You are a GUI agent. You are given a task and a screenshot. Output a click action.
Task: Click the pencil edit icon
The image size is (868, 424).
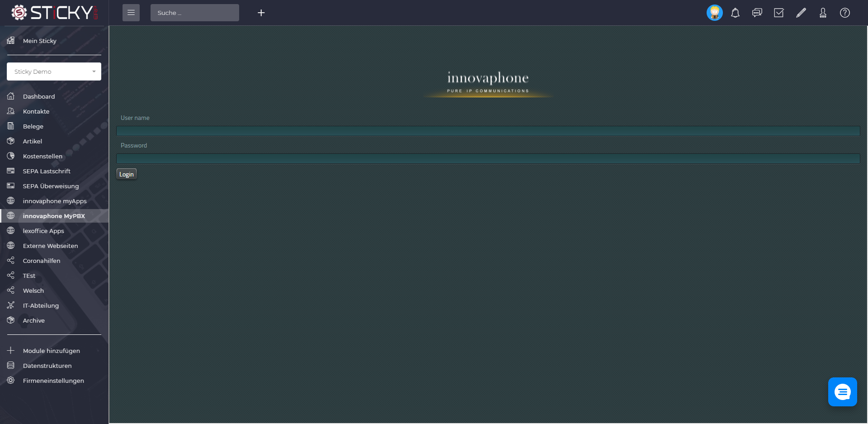point(801,13)
